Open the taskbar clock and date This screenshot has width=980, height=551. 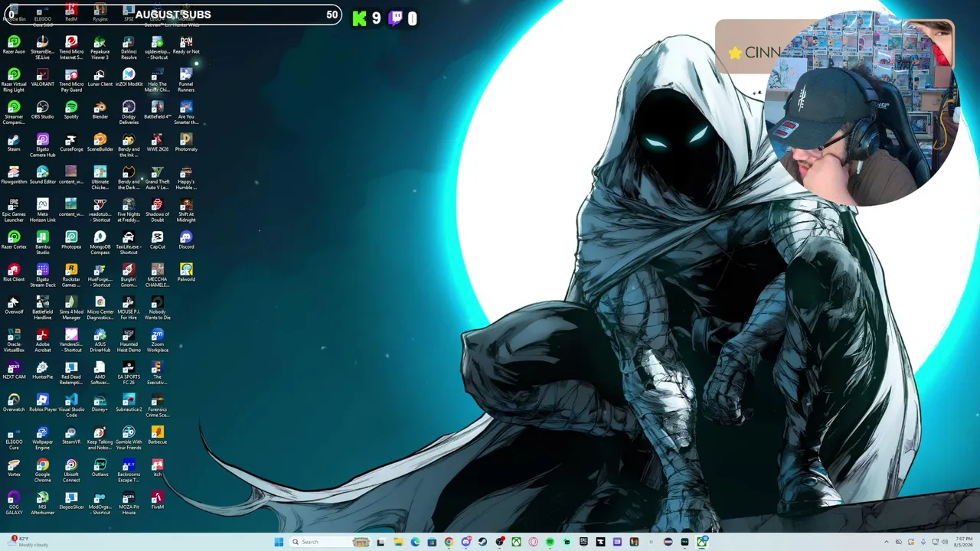click(962, 542)
